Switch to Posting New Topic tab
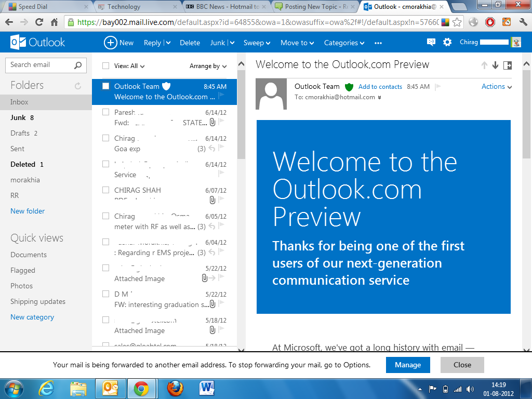Screen dimensions: 532x399 coord(315,6)
